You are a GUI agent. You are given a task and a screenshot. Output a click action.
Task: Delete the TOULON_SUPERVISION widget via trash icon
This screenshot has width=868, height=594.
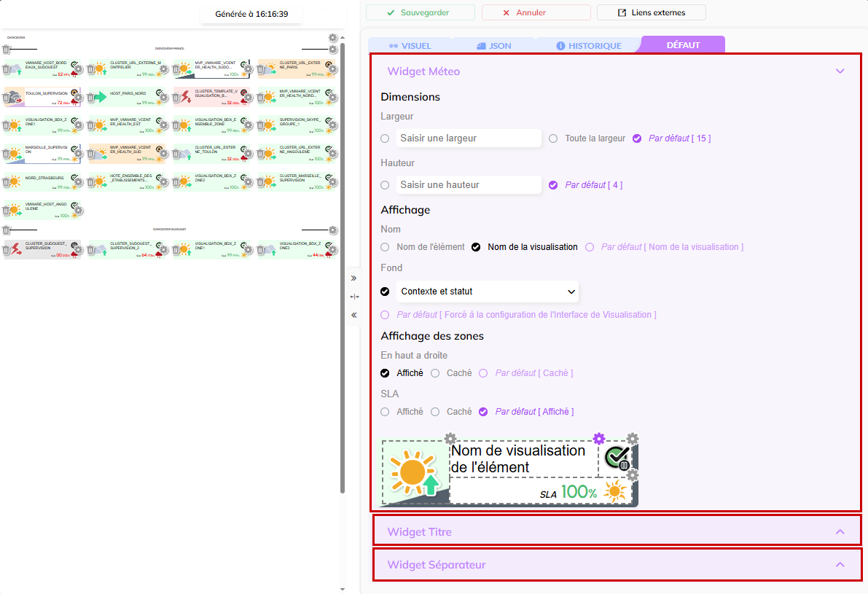pyautogui.click(x=7, y=98)
